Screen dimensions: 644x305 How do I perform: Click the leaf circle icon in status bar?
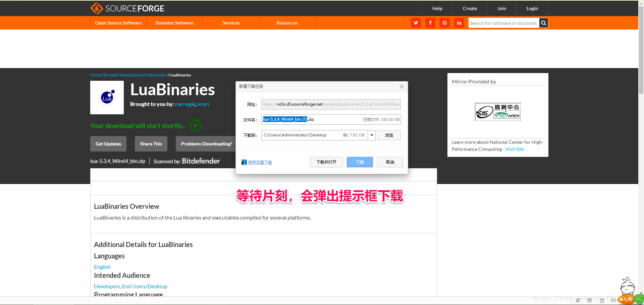(x=590, y=300)
